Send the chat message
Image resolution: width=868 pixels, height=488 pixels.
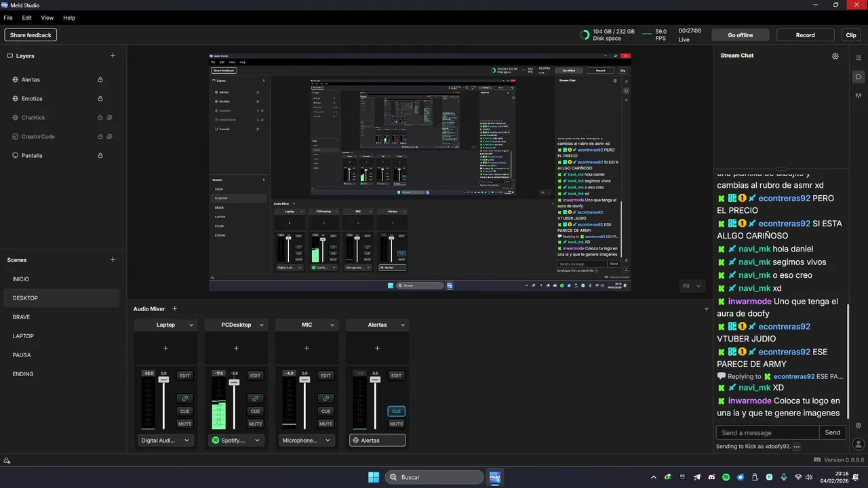point(833,432)
